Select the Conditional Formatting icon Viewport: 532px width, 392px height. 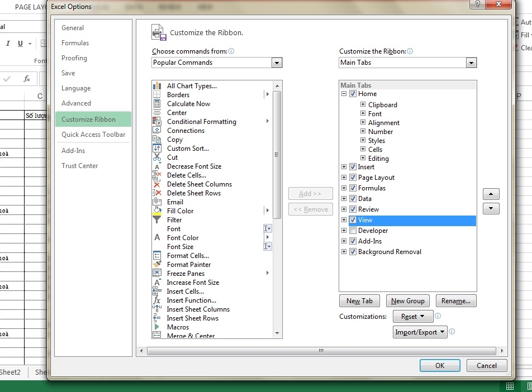[156, 121]
